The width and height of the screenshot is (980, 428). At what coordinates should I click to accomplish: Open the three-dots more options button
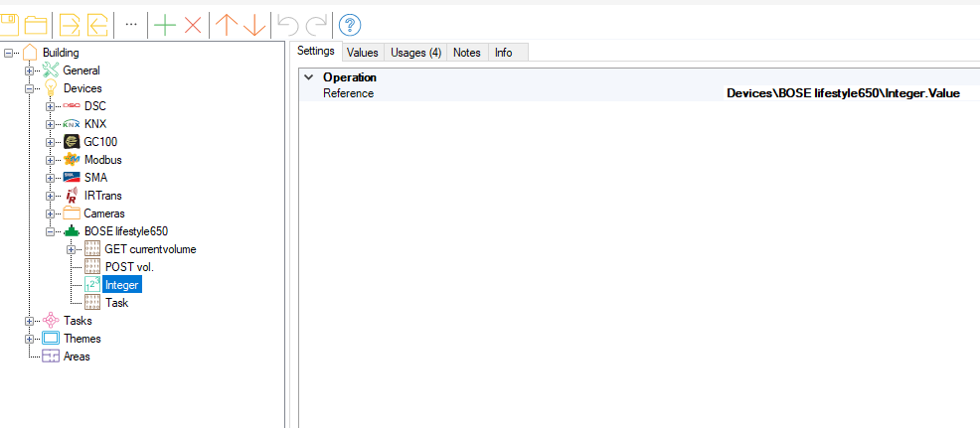click(x=130, y=24)
